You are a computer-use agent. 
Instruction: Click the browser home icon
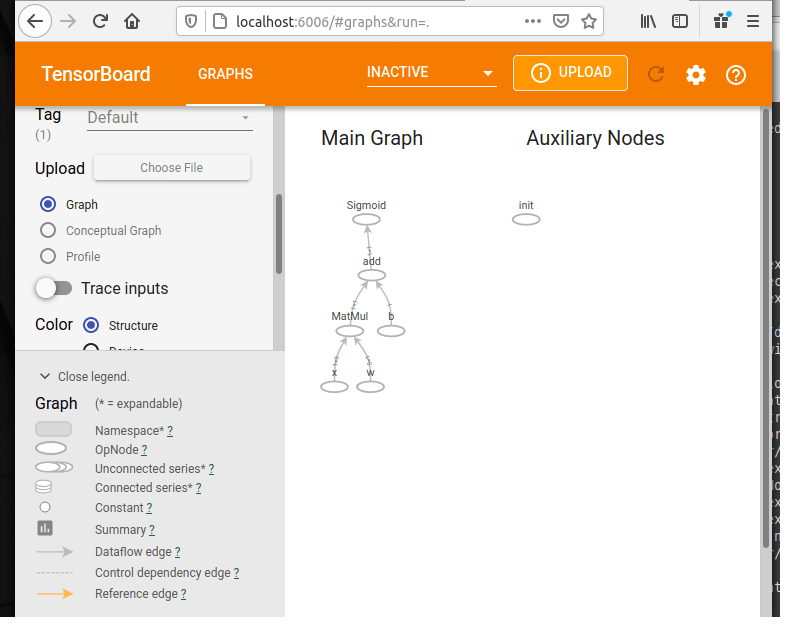[132, 21]
